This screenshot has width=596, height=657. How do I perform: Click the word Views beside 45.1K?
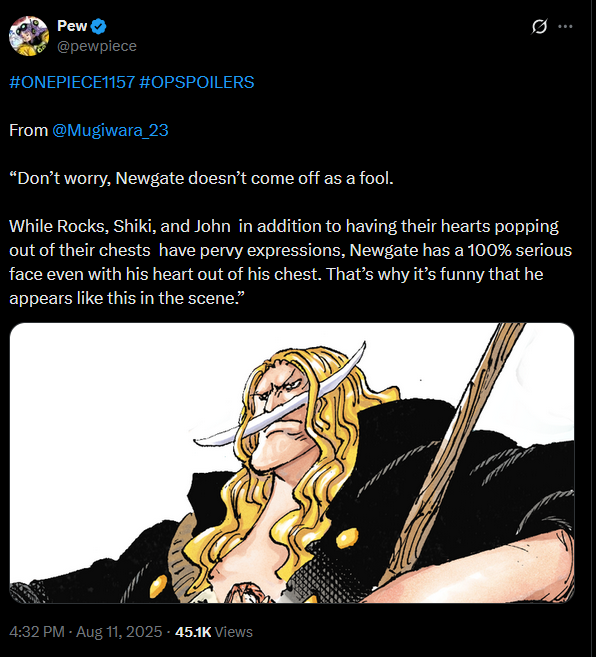(x=233, y=632)
